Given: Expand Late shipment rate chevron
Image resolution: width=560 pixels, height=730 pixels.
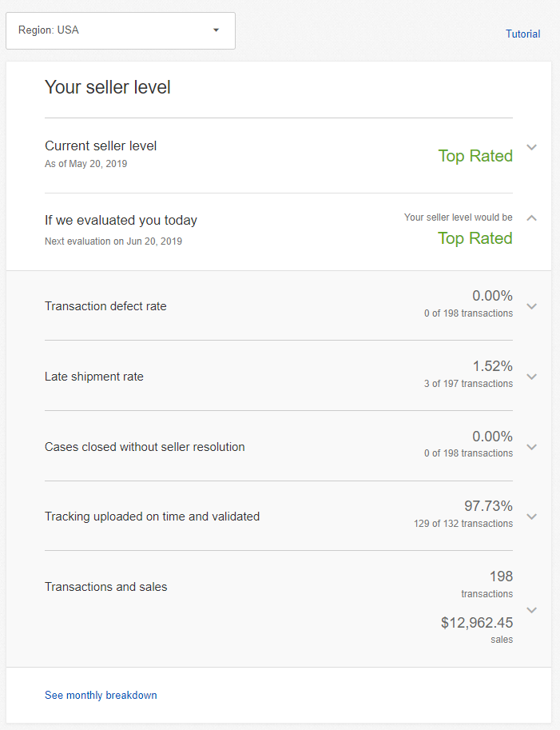Looking at the screenshot, I should point(532,377).
